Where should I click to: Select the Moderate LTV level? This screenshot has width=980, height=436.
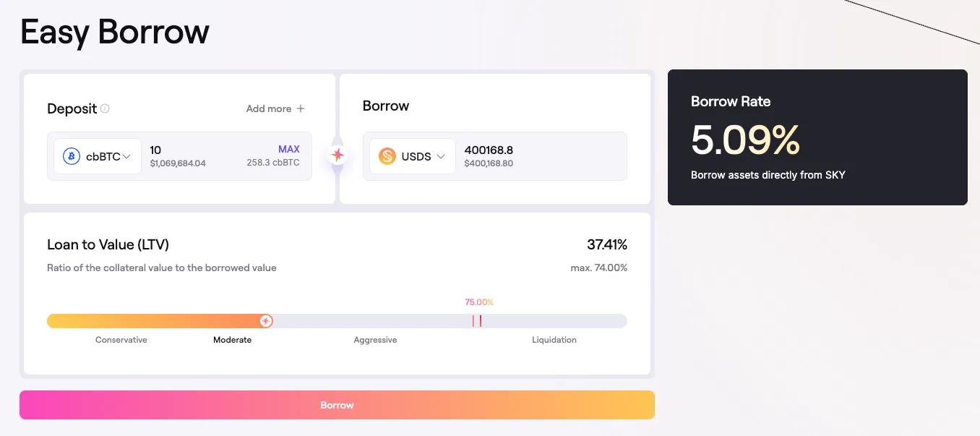tap(233, 340)
